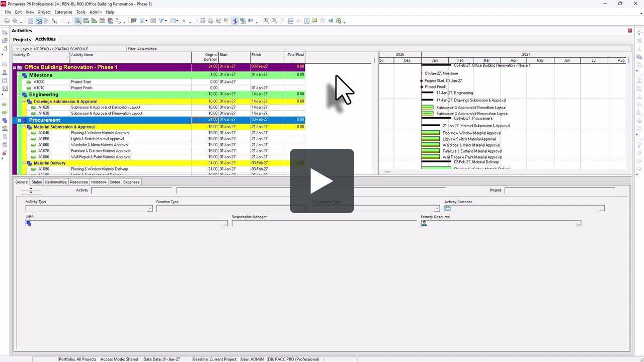Open the Layout options dropdown bar
The height and width of the screenshot is (362, 644).
pyautogui.click(x=70, y=49)
